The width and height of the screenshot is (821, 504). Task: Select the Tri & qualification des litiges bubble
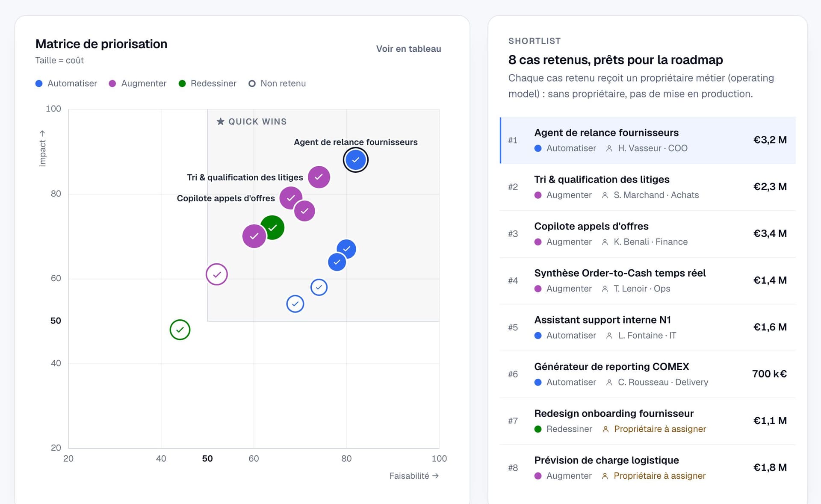(319, 177)
